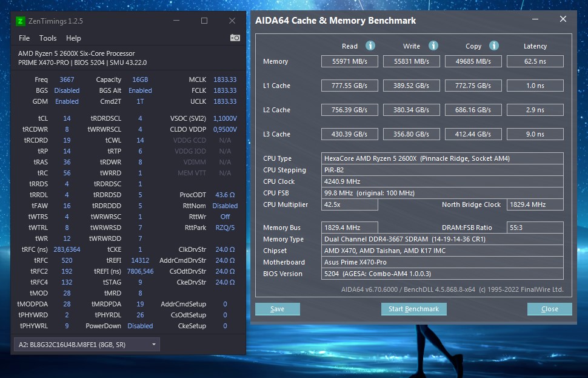Click the BGS Disabled value
This screenshot has height=378, width=588.
[67, 90]
